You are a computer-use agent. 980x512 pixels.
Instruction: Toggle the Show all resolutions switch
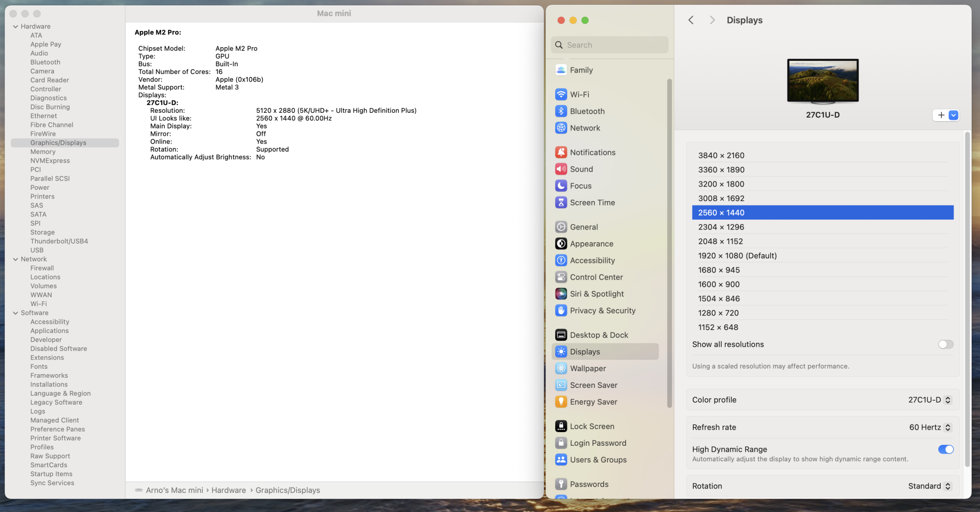click(x=946, y=344)
